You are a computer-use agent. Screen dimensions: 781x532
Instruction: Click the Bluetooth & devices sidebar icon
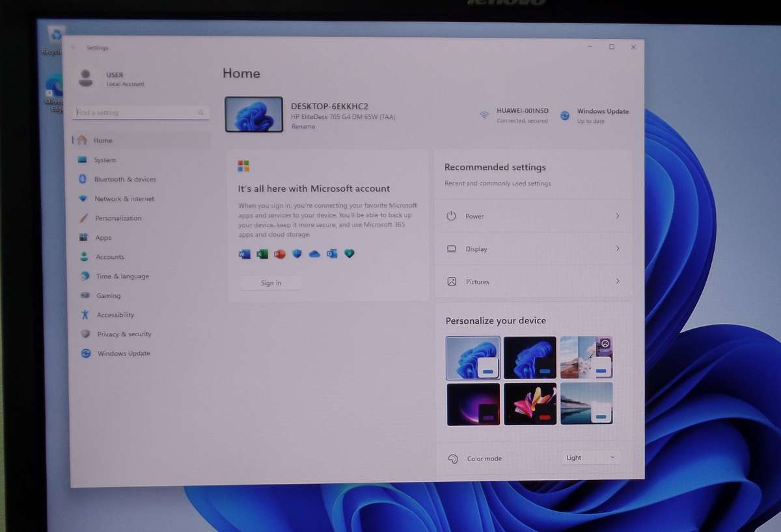(83, 179)
